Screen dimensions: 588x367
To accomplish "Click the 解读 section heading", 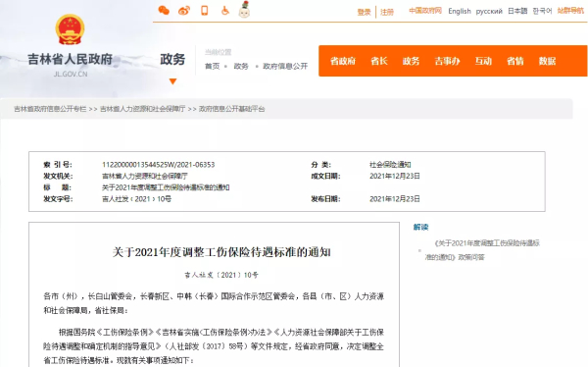I will 420,227.
